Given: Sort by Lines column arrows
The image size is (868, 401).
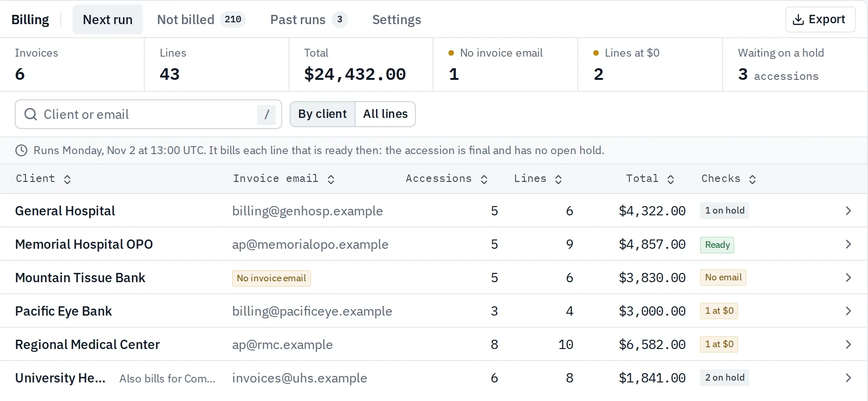Looking at the screenshot, I should (558, 179).
